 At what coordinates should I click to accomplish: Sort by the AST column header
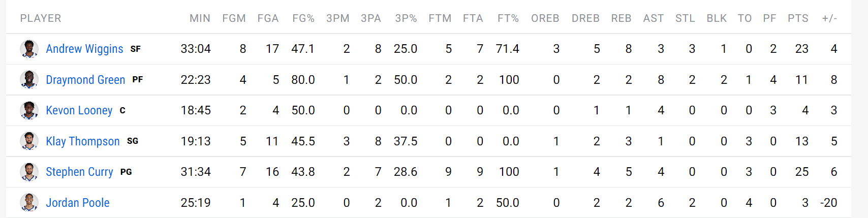(x=653, y=18)
